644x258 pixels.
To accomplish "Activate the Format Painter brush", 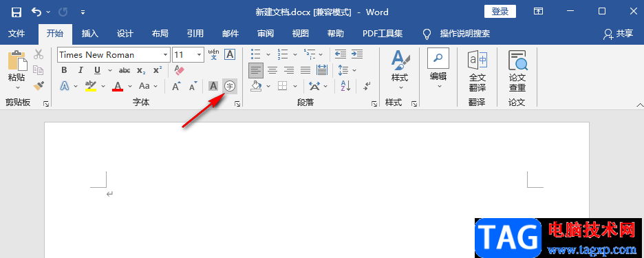I will [x=39, y=85].
